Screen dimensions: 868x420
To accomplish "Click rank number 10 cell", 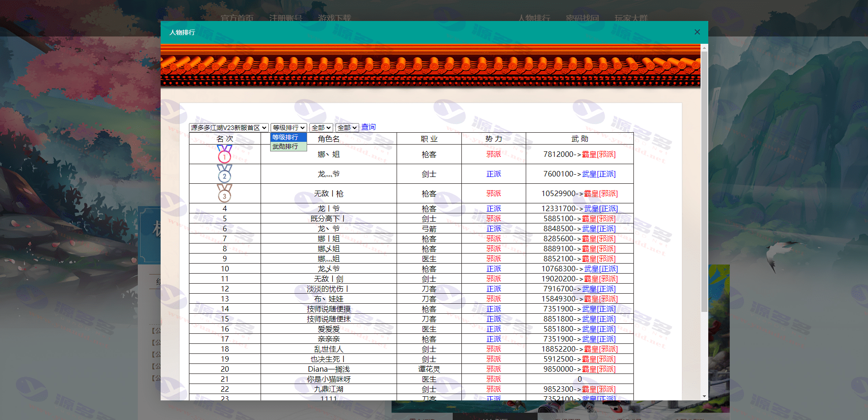I will coord(225,269).
